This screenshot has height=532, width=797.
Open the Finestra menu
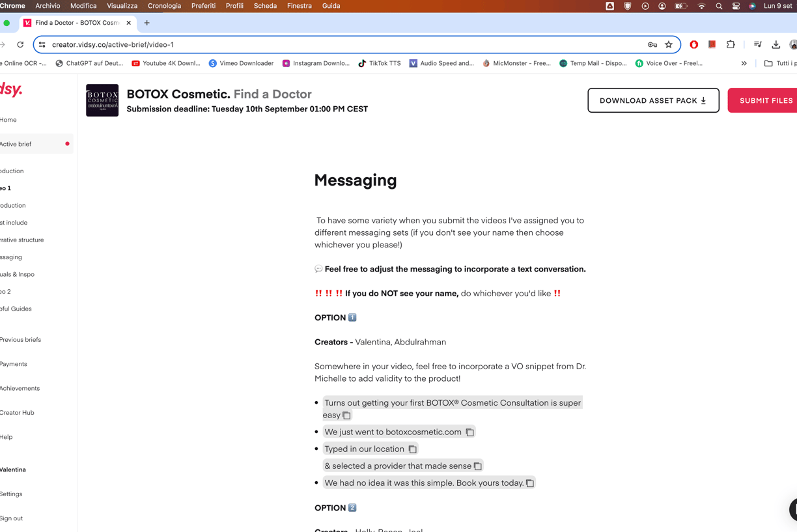click(300, 6)
